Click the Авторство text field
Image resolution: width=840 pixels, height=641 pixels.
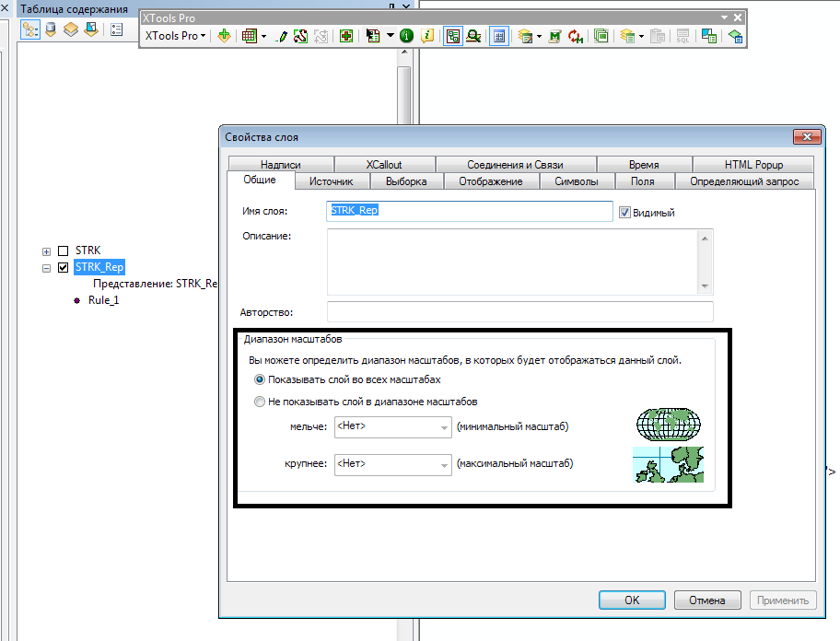click(x=520, y=311)
